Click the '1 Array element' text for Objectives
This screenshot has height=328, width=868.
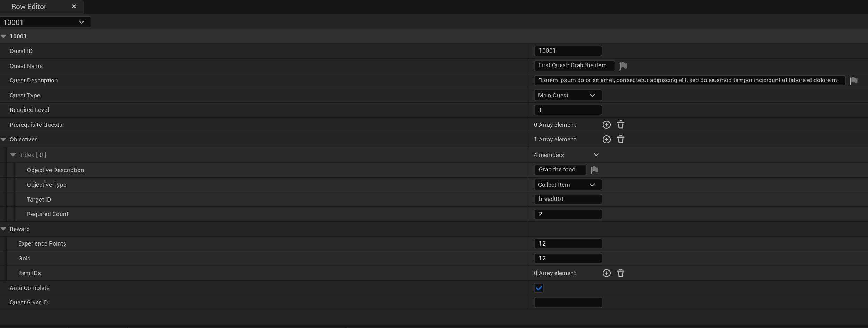click(x=555, y=139)
